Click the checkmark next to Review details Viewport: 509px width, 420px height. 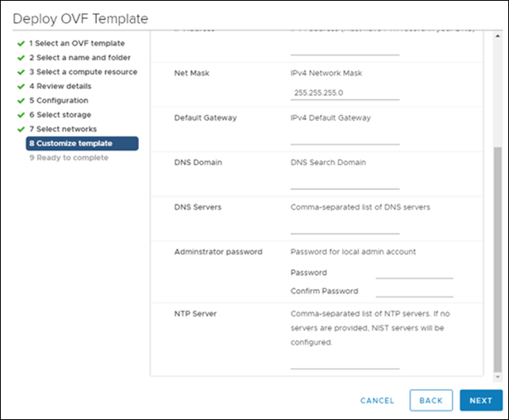pyautogui.click(x=21, y=86)
